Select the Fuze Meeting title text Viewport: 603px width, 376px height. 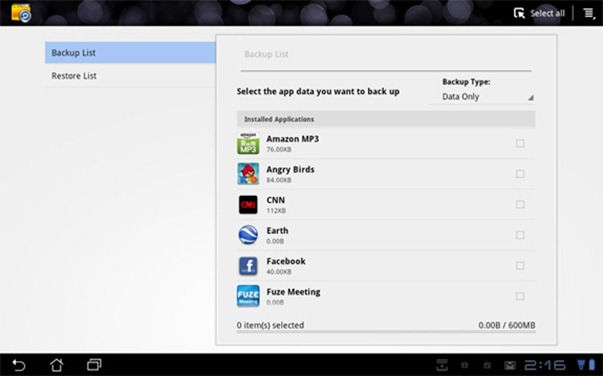[x=293, y=292]
